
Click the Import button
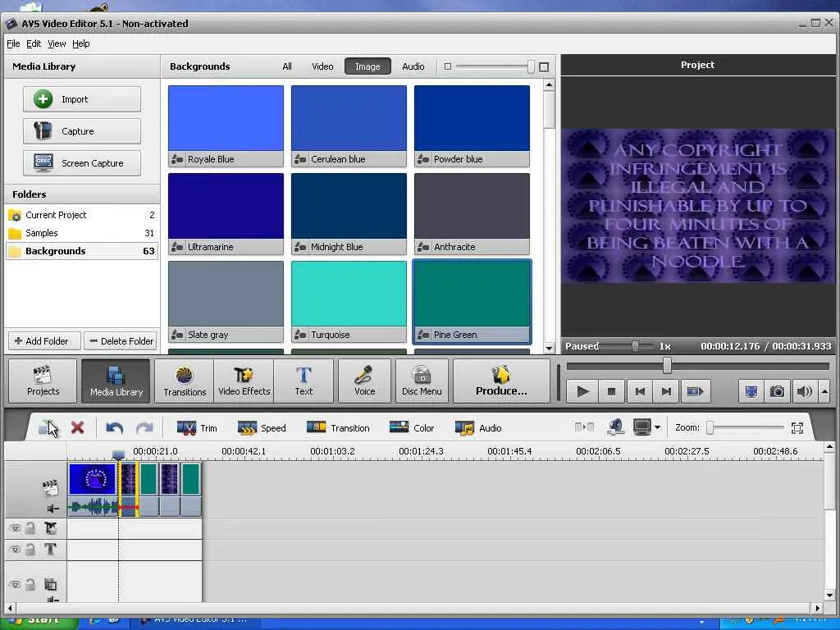click(82, 99)
